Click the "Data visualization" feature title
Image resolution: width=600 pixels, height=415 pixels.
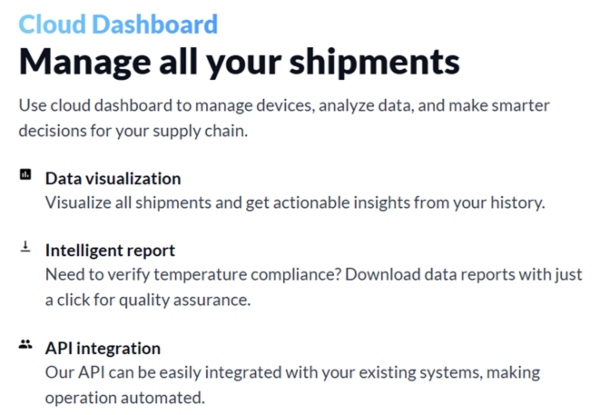coord(113,178)
